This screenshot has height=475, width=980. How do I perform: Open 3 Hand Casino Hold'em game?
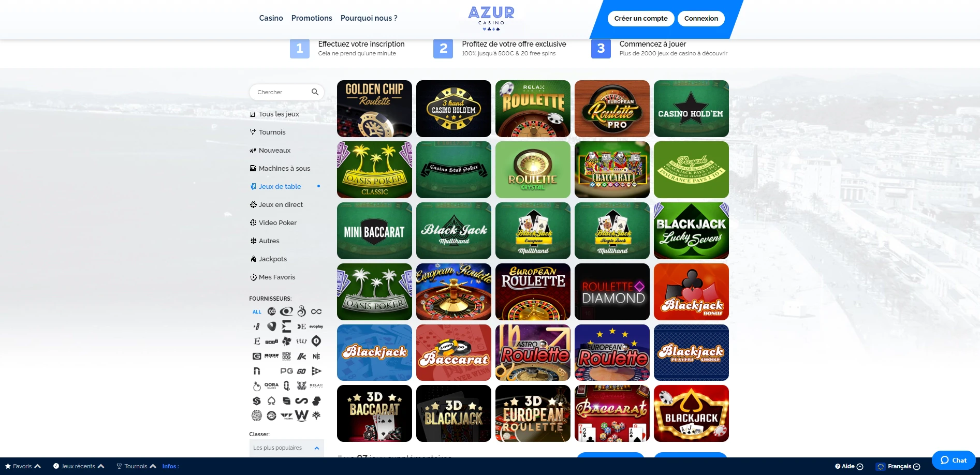454,109
